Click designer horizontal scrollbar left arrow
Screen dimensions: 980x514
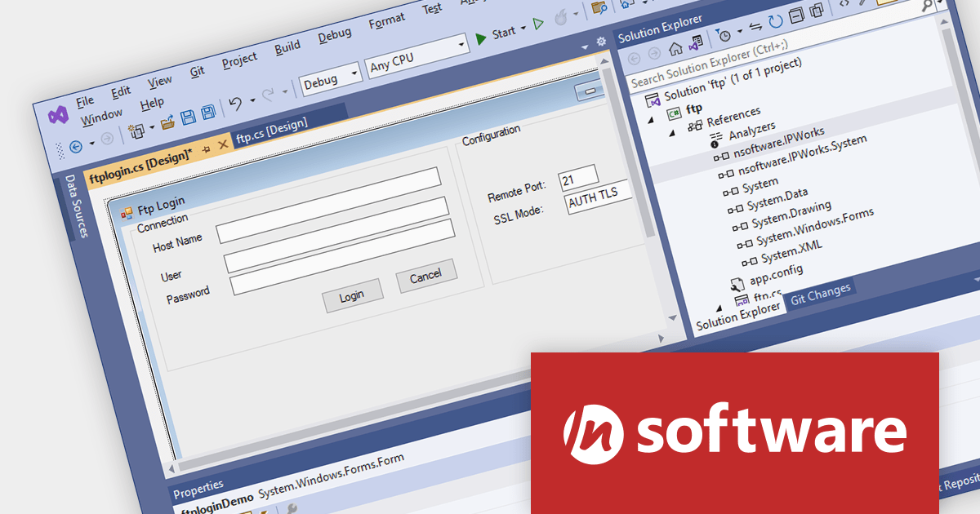tap(171, 468)
